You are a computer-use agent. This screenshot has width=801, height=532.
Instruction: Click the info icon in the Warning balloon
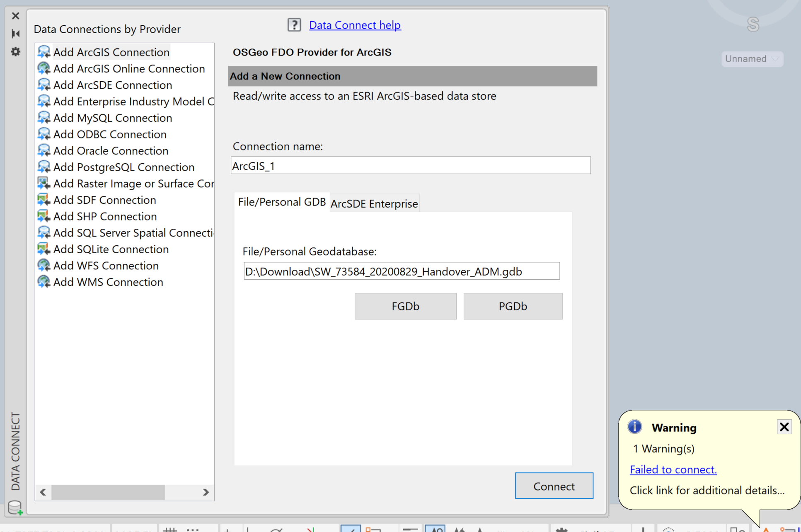pyautogui.click(x=634, y=427)
